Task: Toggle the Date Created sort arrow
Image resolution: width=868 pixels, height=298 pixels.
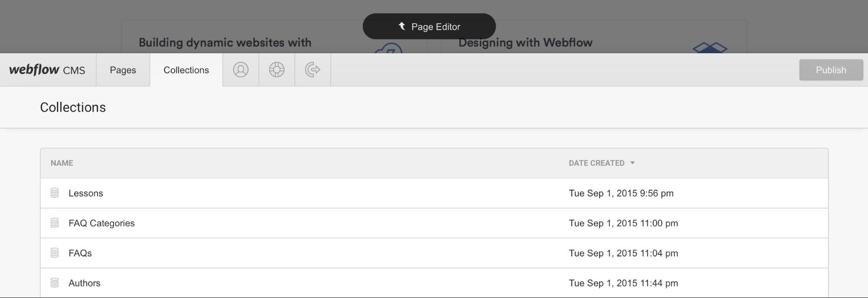Action: (632, 163)
